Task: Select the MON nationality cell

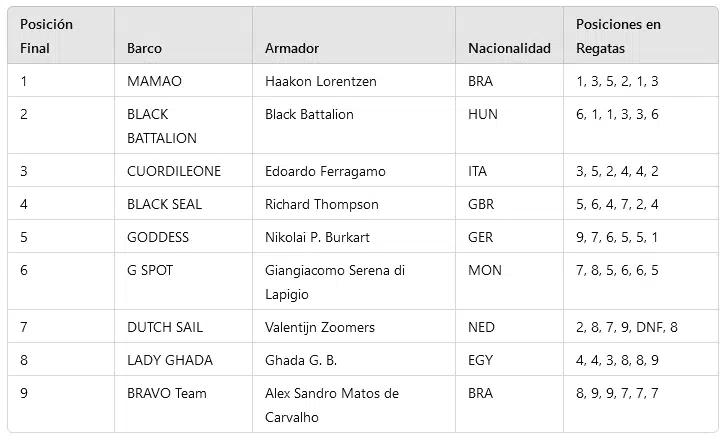Action: click(484, 270)
